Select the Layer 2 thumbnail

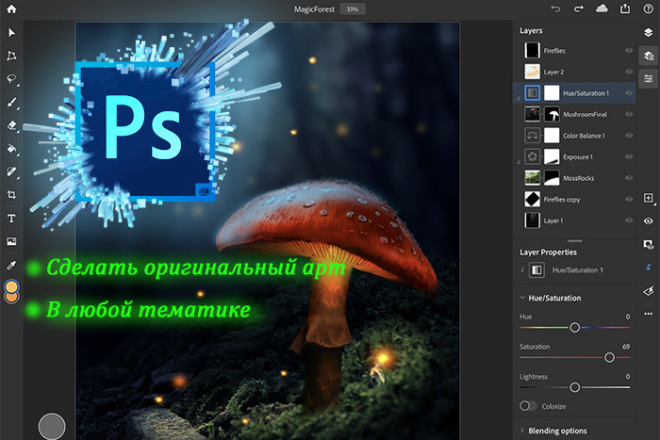pyautogui.click(x=532, y=72)
